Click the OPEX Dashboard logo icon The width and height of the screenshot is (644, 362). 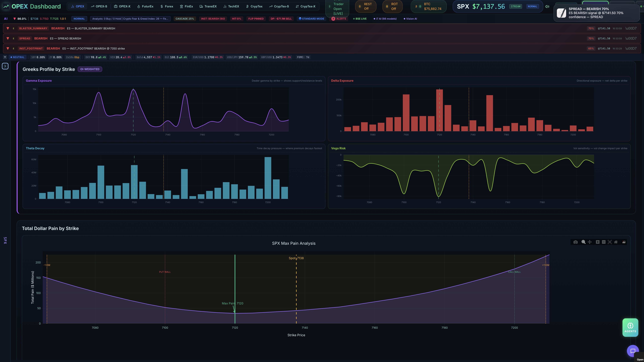[6, 7]
